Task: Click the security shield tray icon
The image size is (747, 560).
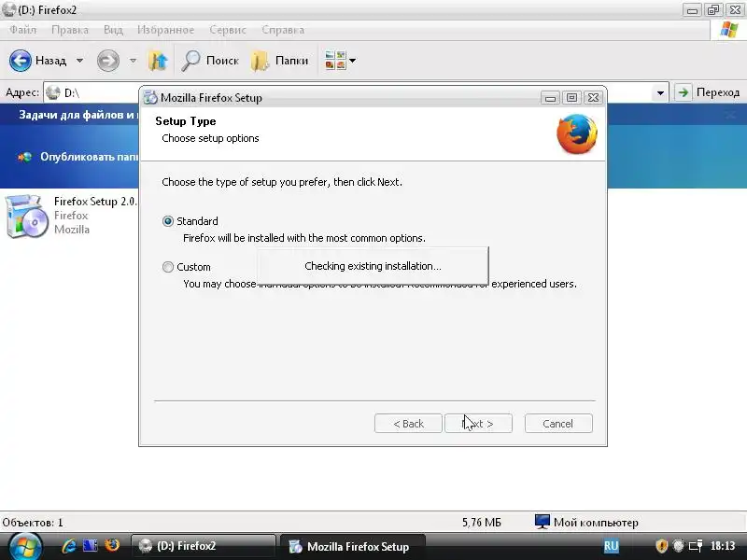Action: click(x=661, y=546)
